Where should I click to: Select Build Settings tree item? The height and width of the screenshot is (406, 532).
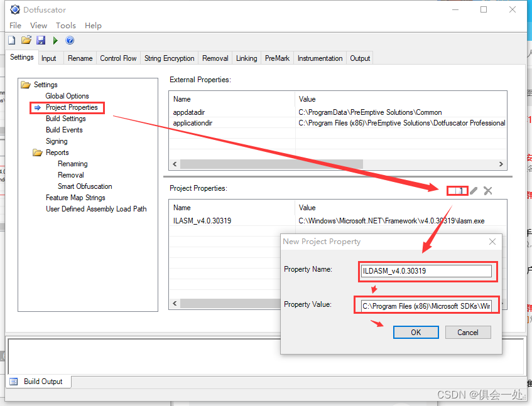tap(66, 119)
